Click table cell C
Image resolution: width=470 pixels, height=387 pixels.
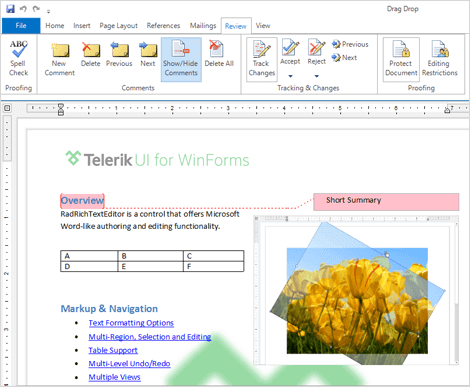(213, 256)
